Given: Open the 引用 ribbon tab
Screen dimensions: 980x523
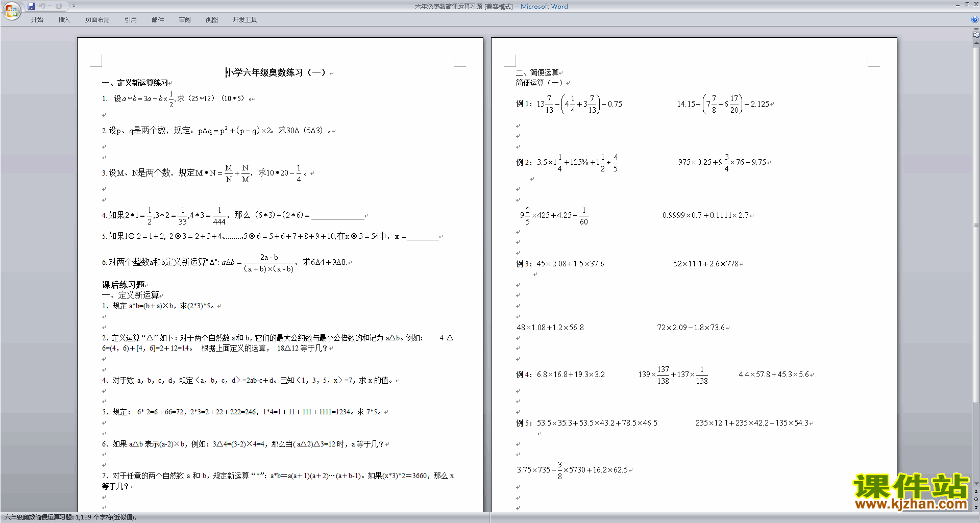Looking at the screenshot, I should tap(131, 20).
